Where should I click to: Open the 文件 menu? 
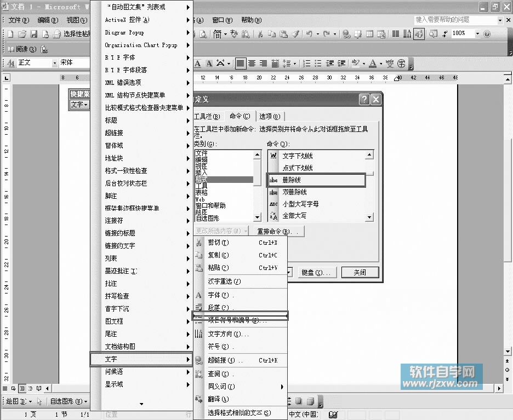tap(19, 20)
